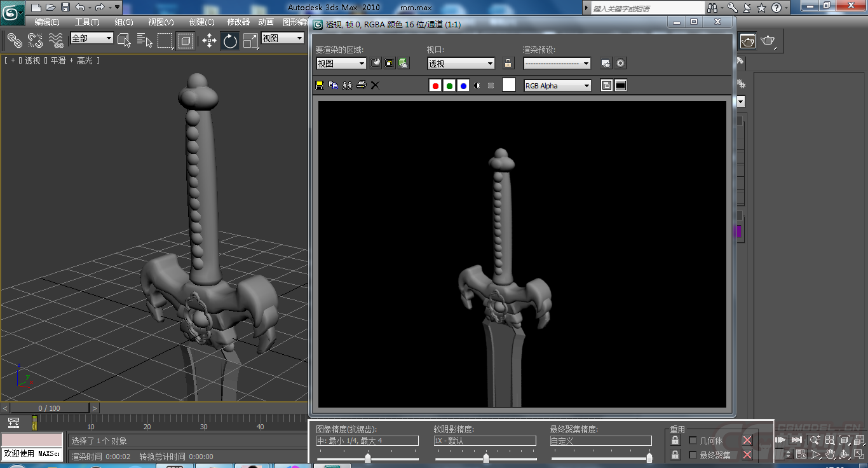This screenshot has width=868, height=468.
Task: Select the Select and Rotate tool
Action: 229,39
